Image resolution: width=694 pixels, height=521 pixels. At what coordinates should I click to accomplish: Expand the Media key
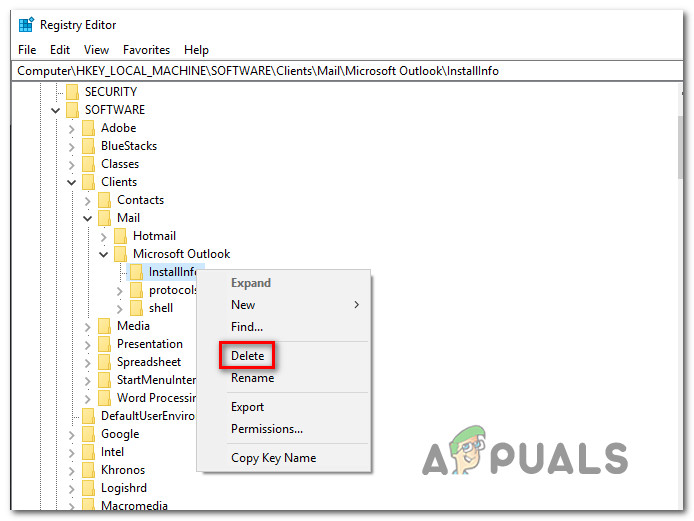[88, 327]
